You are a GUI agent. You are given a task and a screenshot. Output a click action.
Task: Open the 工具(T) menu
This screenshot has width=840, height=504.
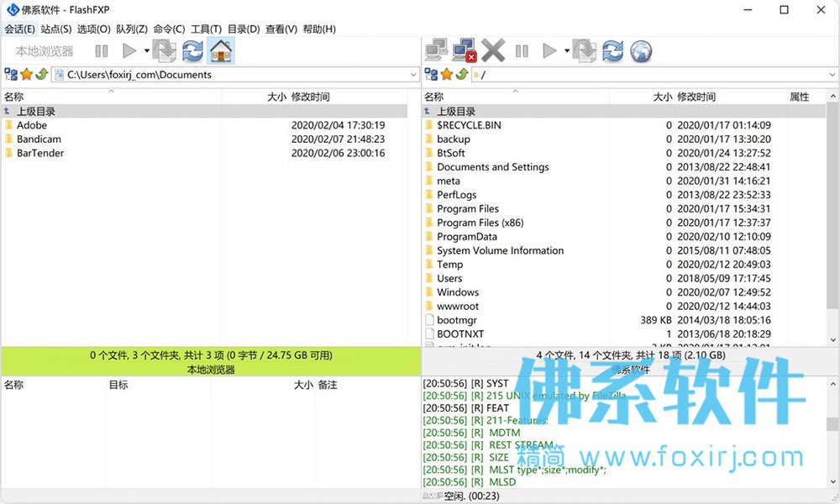click(207, 29)
